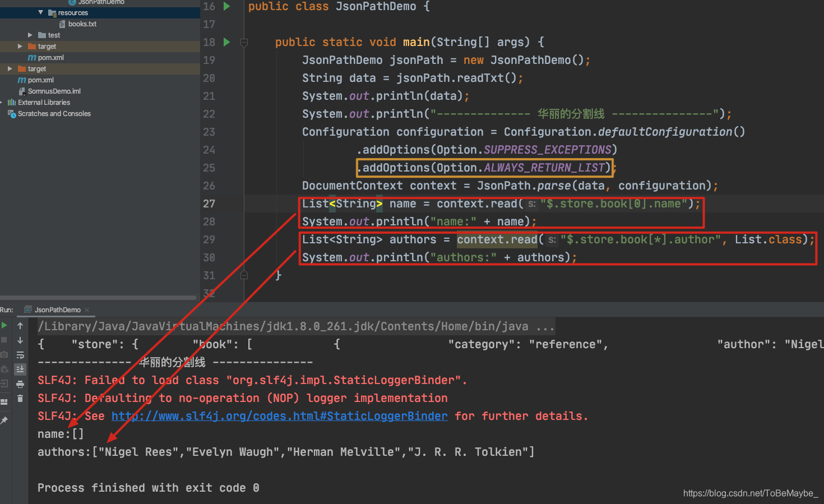Click the test folder icon
This screenshot has width=824, height=504.
tap(42, 35)
